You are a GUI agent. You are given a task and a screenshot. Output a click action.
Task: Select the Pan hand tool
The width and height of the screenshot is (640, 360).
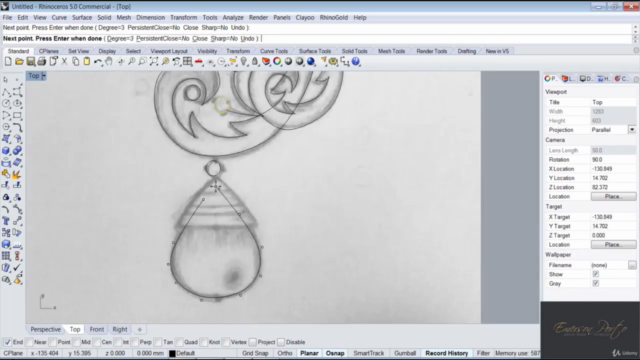click(109, 62)
